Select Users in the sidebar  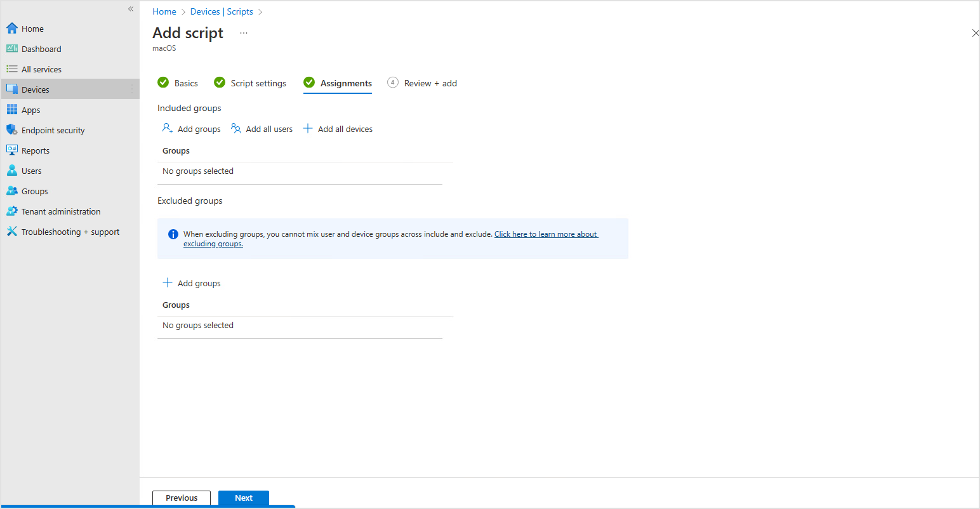(31, 170)
